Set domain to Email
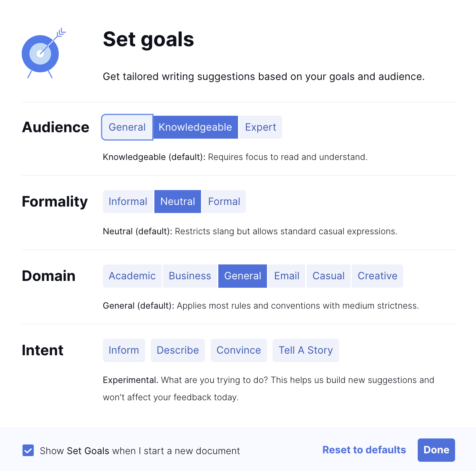The width and height of the screenshot is (476, 471). (287, 276)
